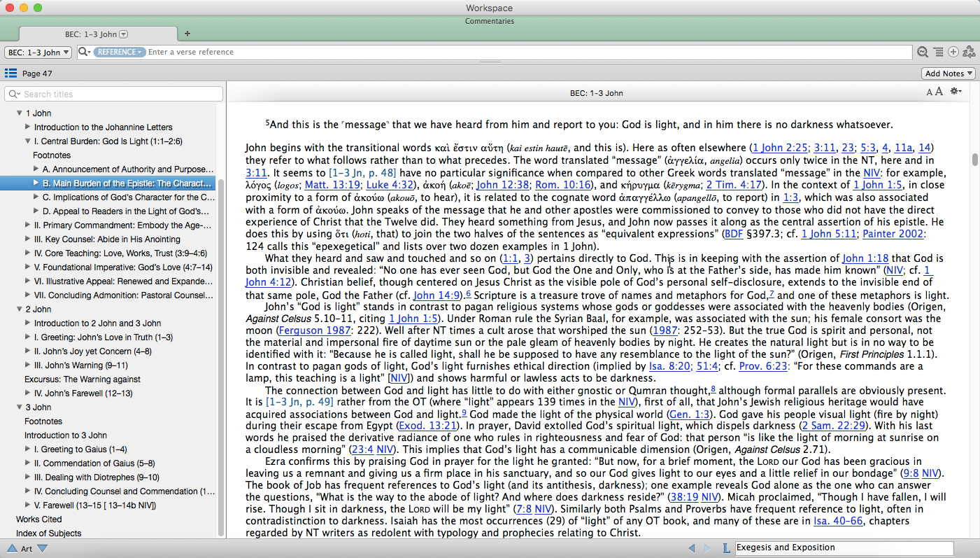
Task: Open the BEC: 1–3 John tab menu arrow
Action: pyautogui.click(x=124, y=34)
